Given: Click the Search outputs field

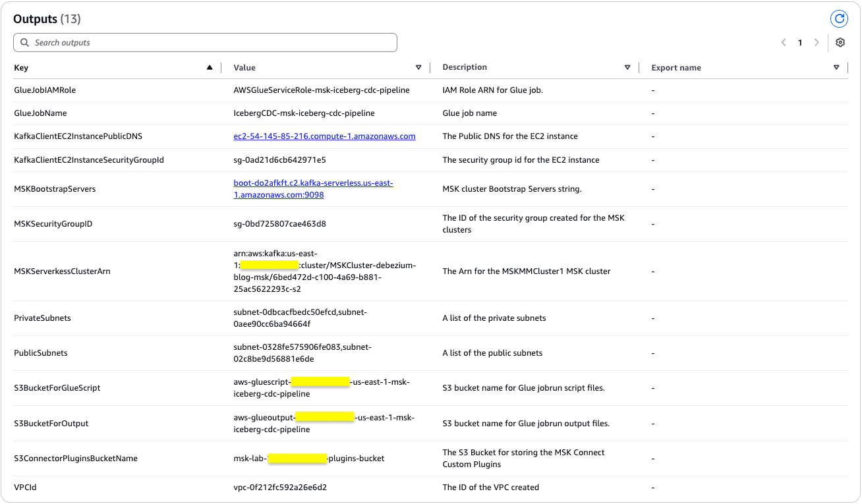Looking at the screenshot, I should tap(211, 43).
